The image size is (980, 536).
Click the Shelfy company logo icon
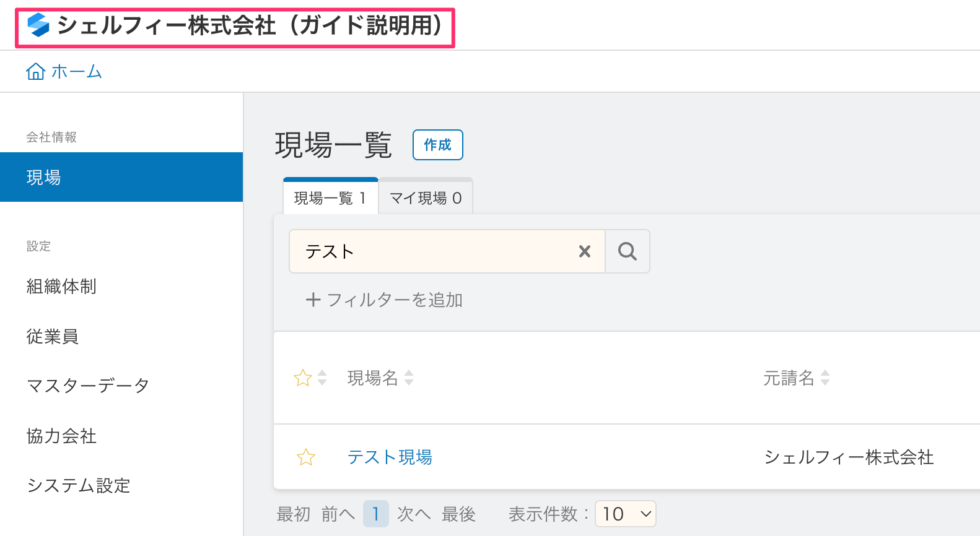(x=38, y=25)
